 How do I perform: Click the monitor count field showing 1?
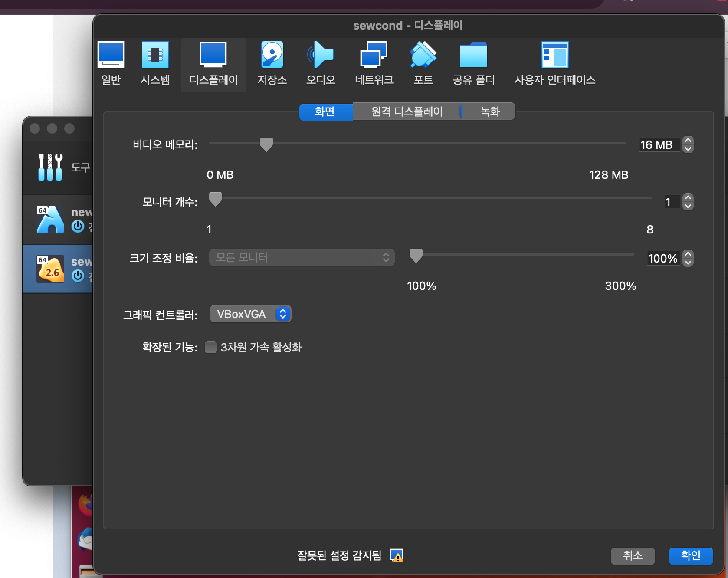(x=672, y=202)
